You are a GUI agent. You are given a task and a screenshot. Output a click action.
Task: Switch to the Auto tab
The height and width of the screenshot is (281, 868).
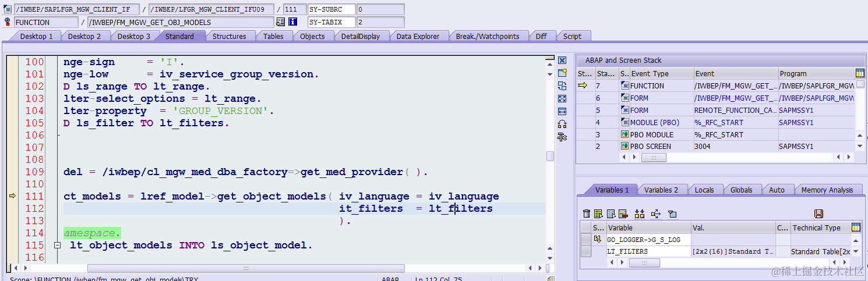tap(777, 190)
